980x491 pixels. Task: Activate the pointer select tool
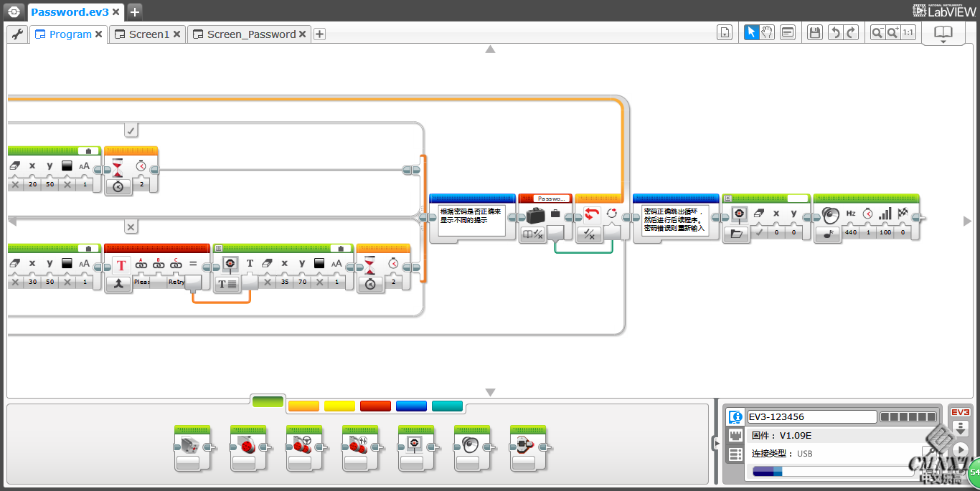[751, 32]
